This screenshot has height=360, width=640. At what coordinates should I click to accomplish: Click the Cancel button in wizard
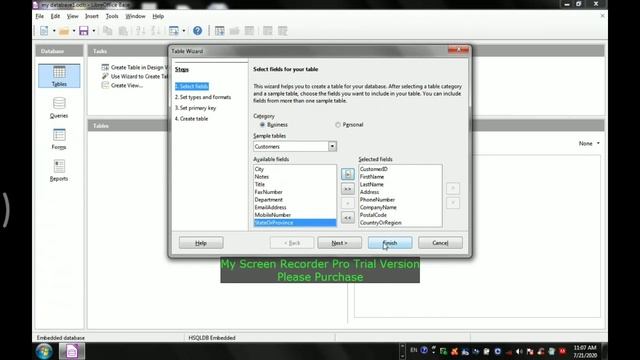pos(440,243)
